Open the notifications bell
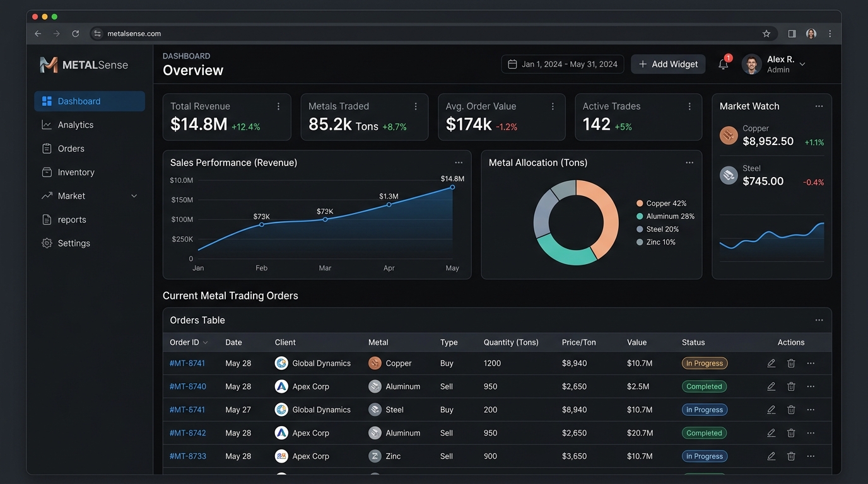The height and width of the screenshot is (484, 868). click(x=724, y=64)
